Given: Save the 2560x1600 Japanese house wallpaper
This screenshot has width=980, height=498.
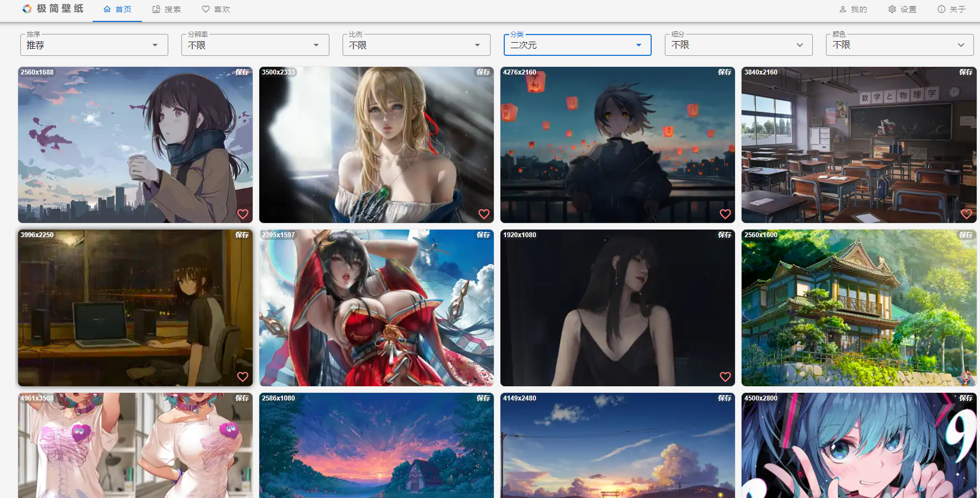Looking at the screenshot, I should coord(965,235).
